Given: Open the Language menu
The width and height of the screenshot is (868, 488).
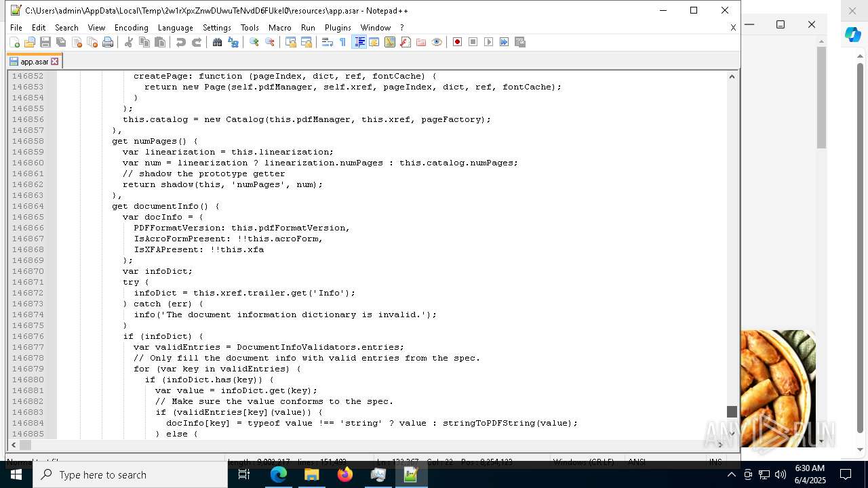Looking at the screenshot, I should (175, 28).
